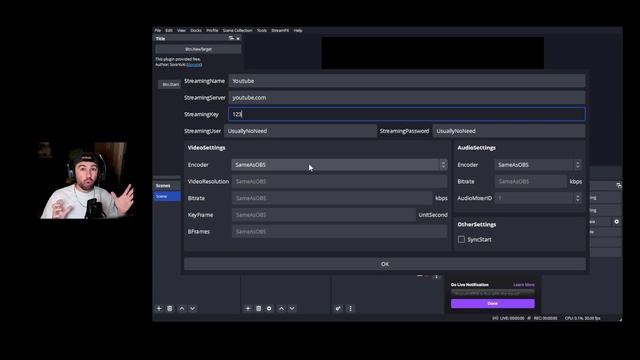The height and width of the screenshot is (360, 640).
Task: Click the BFrames field
Action: click(339, 231)
